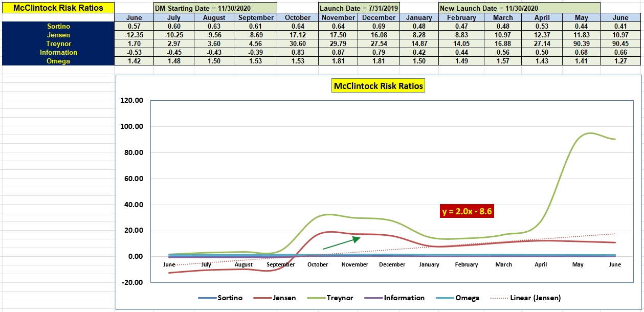This screenshot has width=644, height=312.
Task: Select the 120.00 vertical axis label
Action: coord(131,100)
